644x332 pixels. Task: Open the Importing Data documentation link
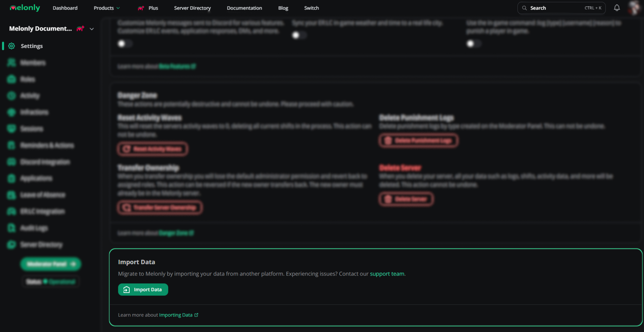click(176, 315)
